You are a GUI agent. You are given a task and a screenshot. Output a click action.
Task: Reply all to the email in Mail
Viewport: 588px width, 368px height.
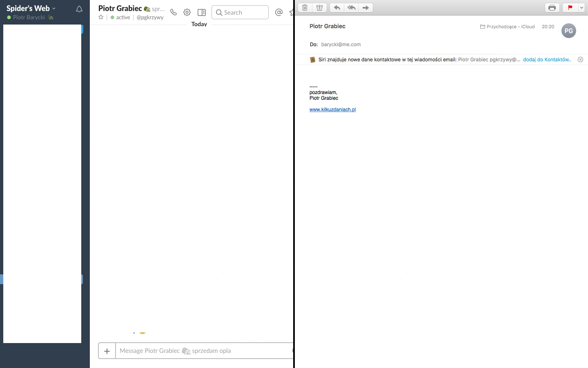(x=351, y=8)
